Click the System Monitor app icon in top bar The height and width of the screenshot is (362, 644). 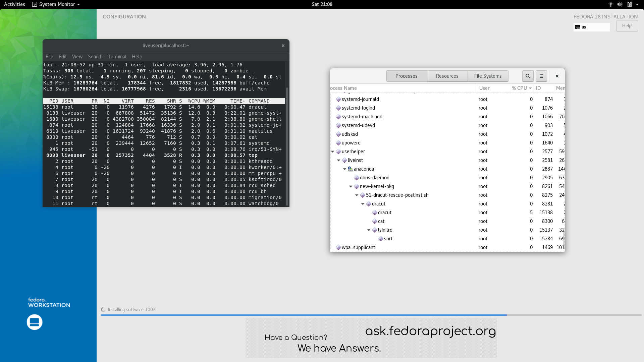tap(35, 4)
